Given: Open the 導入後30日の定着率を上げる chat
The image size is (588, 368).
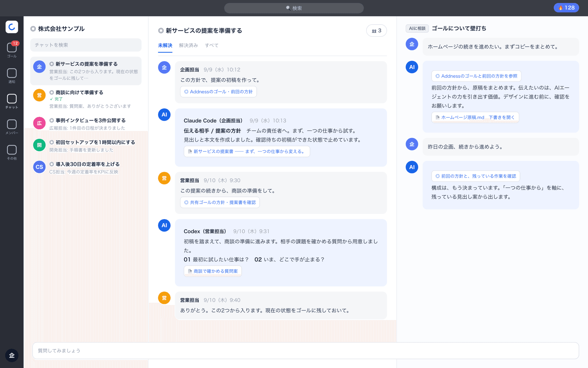Looking at the screenshot, I should pos(86,167).
